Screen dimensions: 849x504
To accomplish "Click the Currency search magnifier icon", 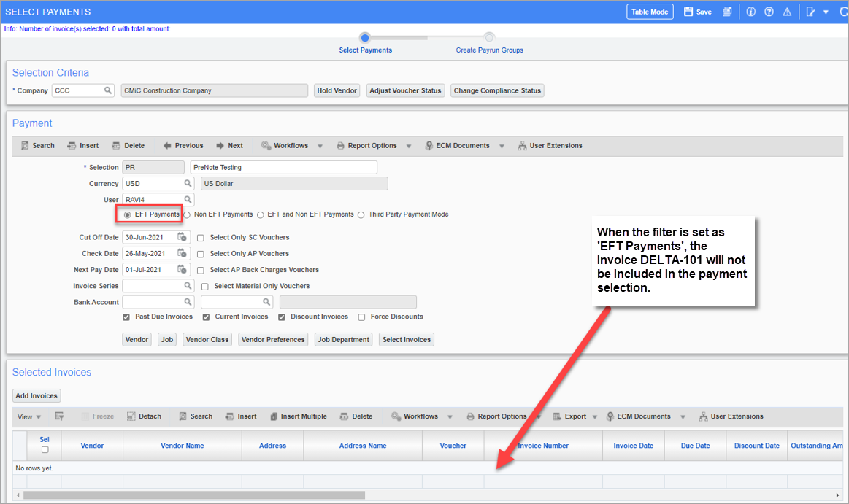I will click(x=188, y=183).
